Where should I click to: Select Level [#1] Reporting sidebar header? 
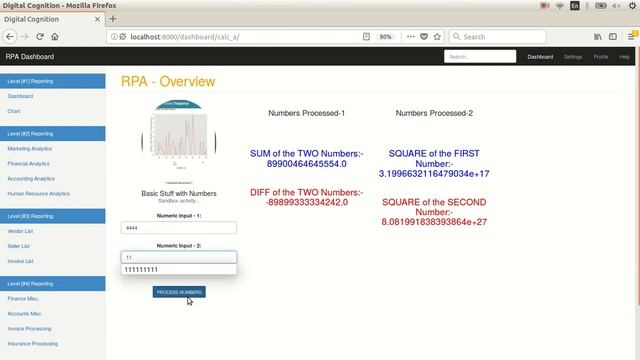[x=53, y=81]
